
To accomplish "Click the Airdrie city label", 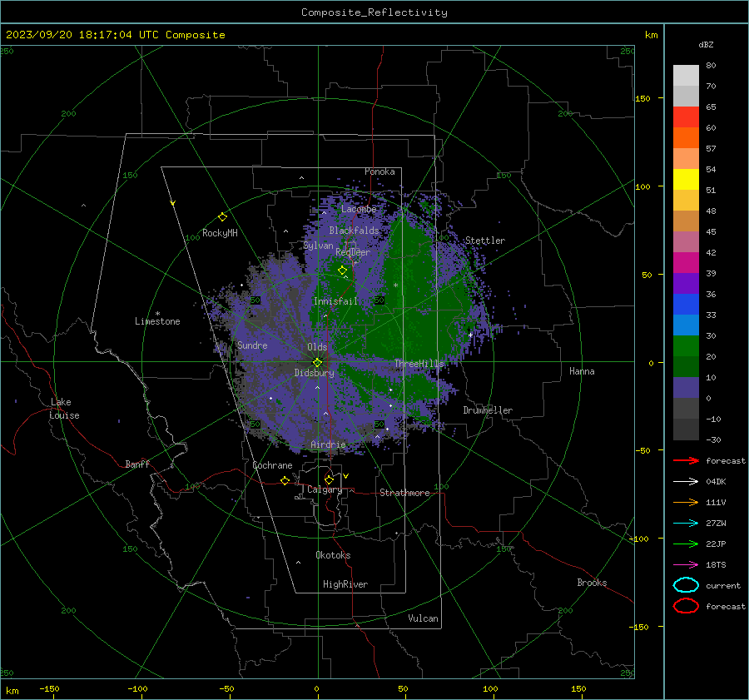I will tap(328, 444).
